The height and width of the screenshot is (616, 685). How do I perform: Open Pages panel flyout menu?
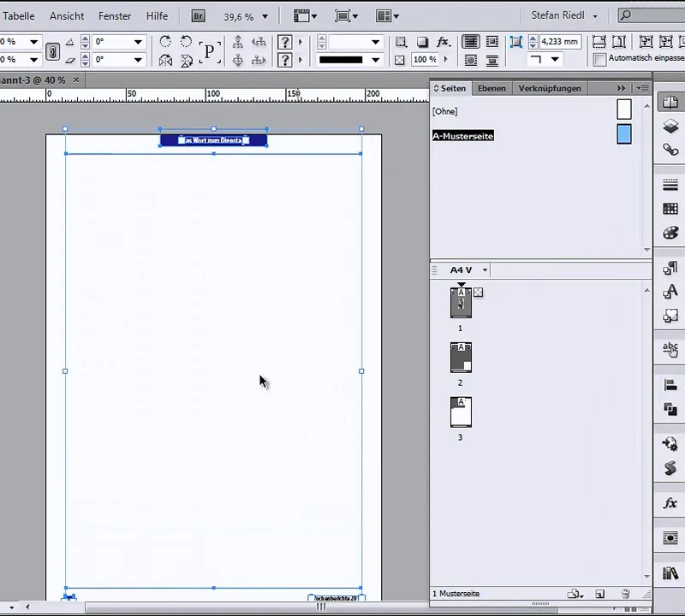click(x=642, y=88)
